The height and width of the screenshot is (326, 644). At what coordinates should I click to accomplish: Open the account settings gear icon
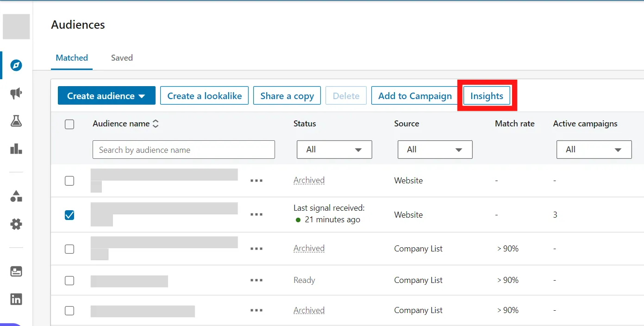tap(15, 224)
